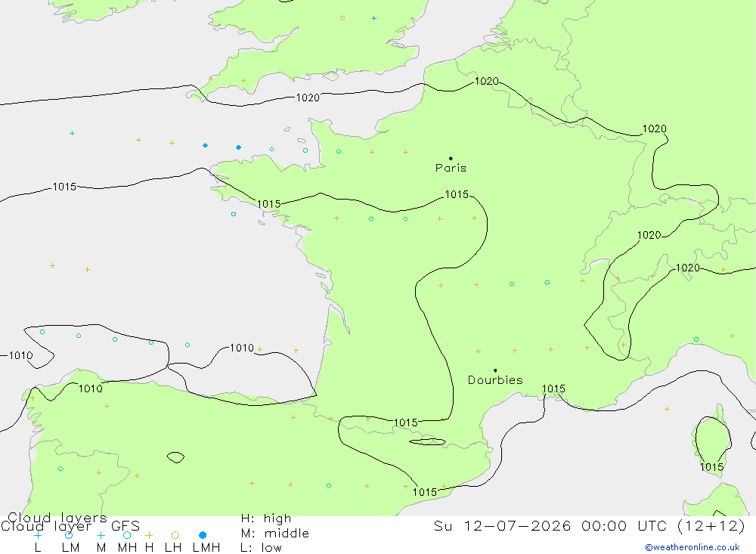
Task: Click the 'GFS' model label
Action: click(x=125, y=526)
